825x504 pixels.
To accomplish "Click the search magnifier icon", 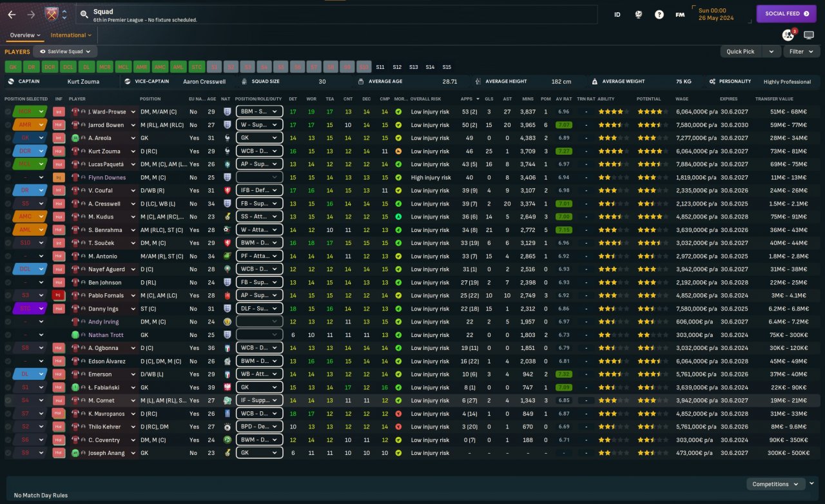I will coord(84,14).
